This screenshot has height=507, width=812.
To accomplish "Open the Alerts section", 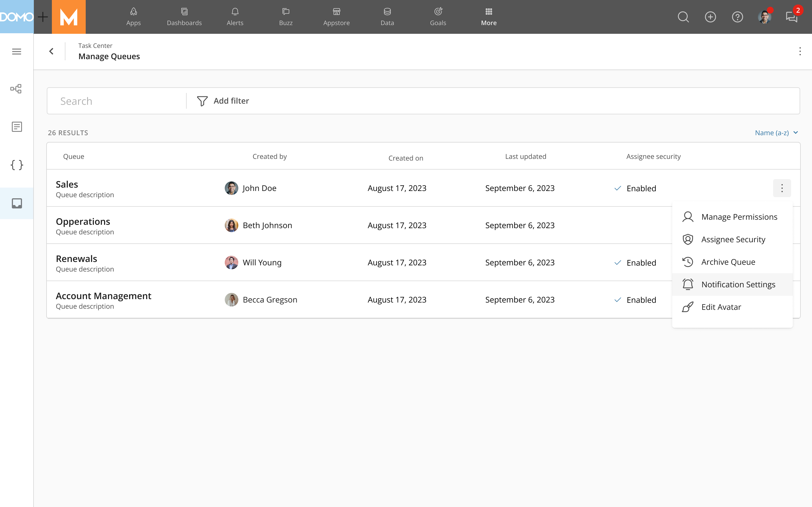I will click(x=234, y=16).
